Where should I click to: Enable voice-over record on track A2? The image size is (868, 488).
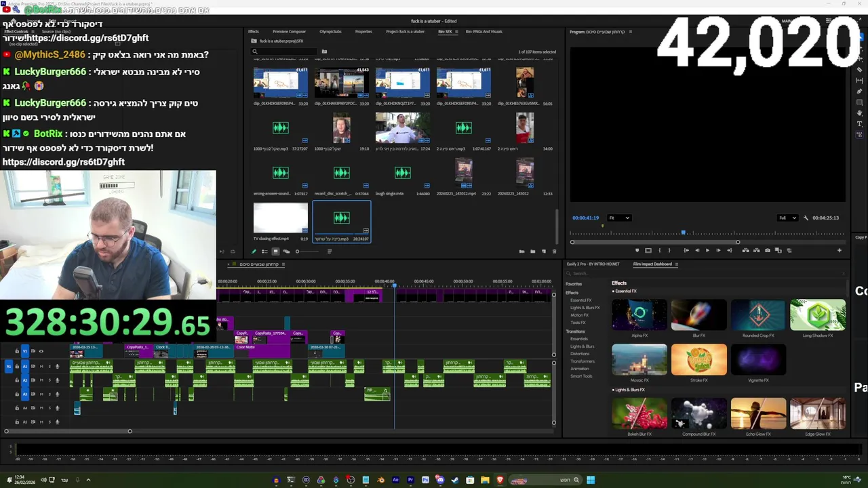[57, 380]
